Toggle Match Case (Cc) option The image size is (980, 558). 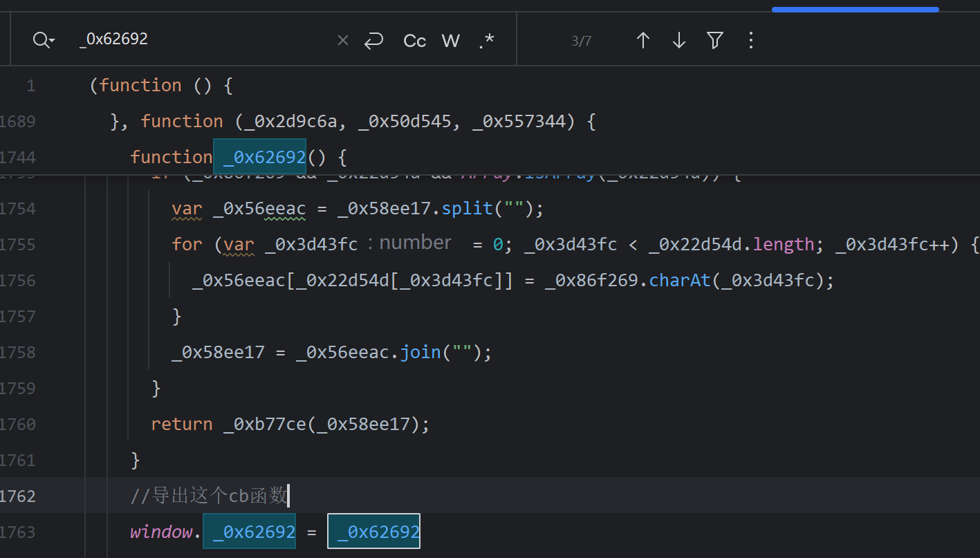[415, 41]
